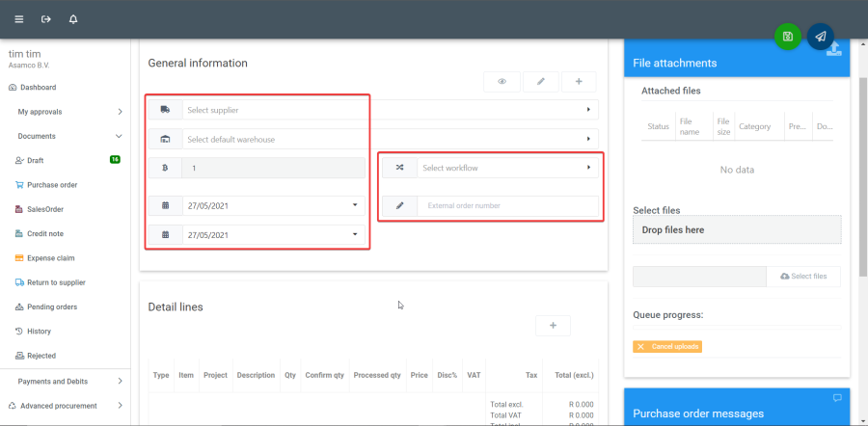The height and width of the screenshot is (426, 868).
Task: Open the notifications bell
Action: (73, 19)
